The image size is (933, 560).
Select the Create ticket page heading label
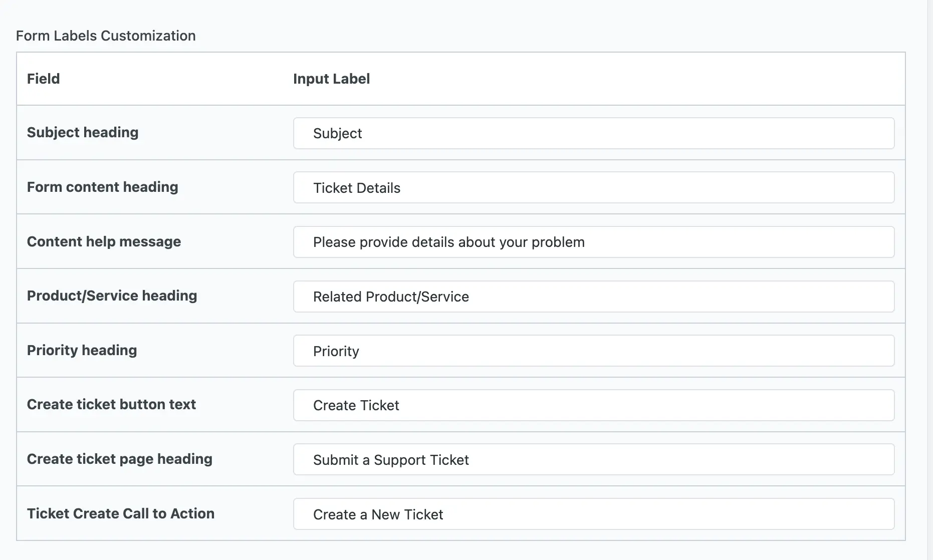[120, 459]
